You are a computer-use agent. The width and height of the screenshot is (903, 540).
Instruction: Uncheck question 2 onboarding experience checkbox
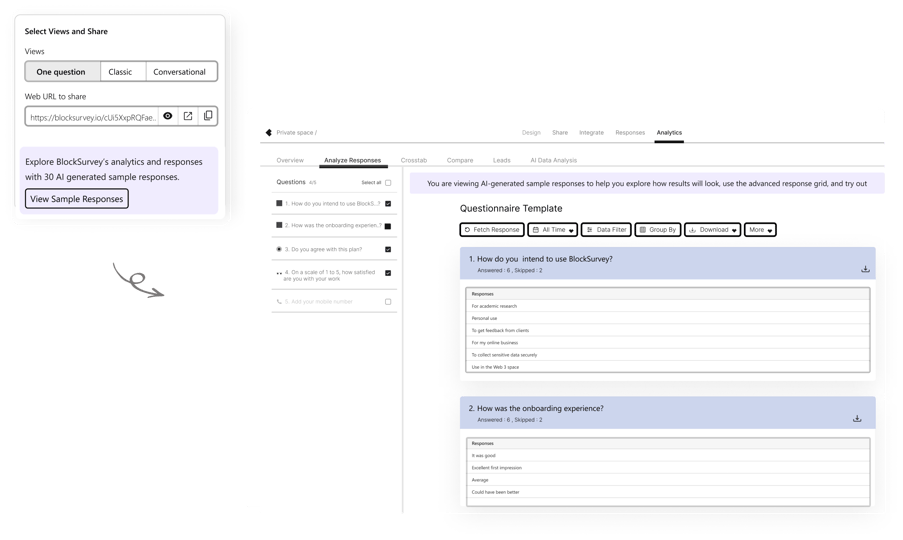388,226
